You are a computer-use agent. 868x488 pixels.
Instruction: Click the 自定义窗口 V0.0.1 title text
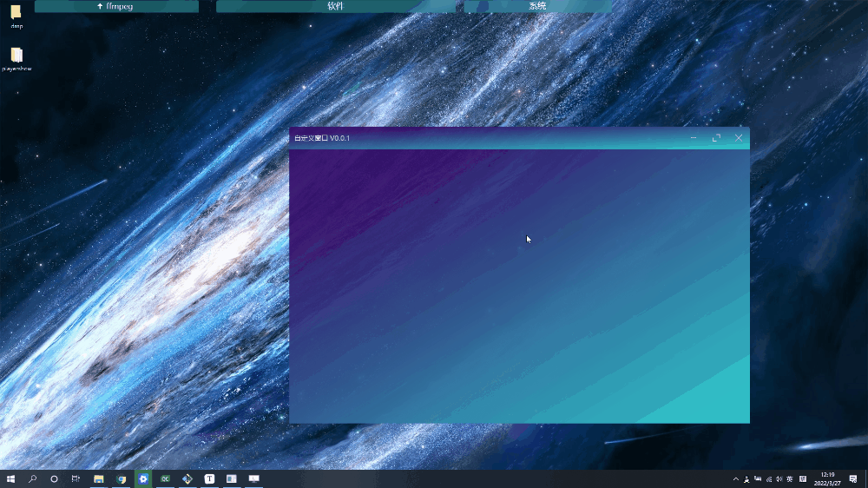(x=322, y=138)
